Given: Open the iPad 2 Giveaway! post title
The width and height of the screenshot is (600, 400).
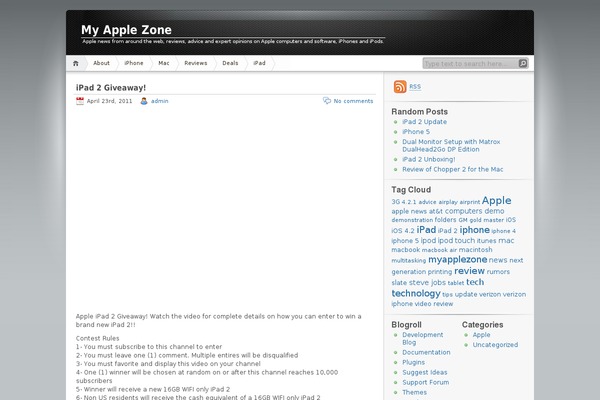Looking at the screenshot, I should (111, 88).
